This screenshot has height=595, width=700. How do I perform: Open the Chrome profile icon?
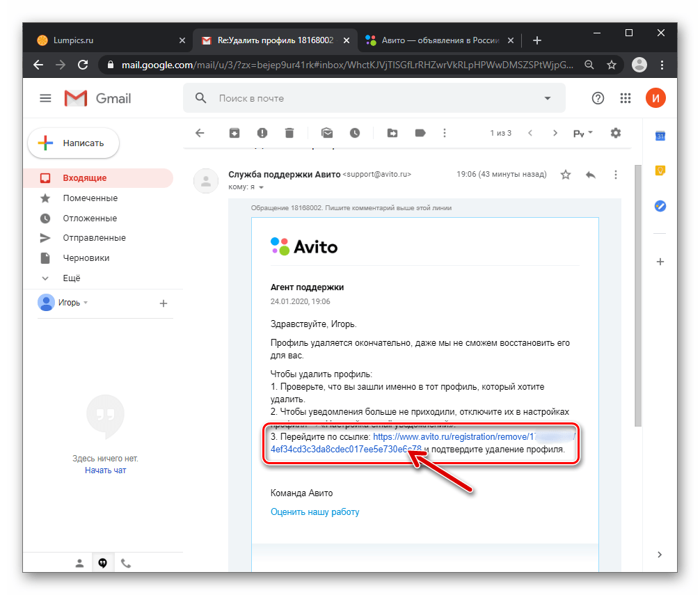click(x=639, y=65)
